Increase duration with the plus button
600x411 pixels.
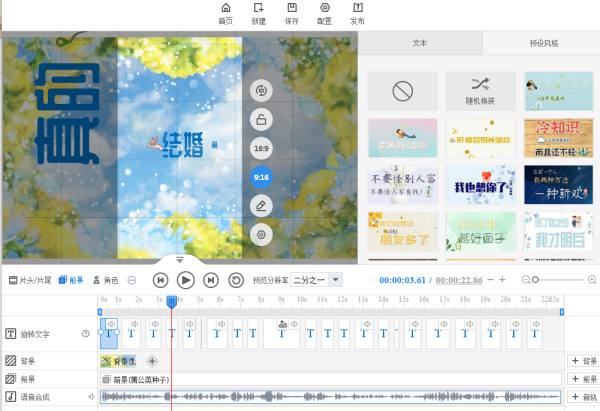click(x=502, y=280)
